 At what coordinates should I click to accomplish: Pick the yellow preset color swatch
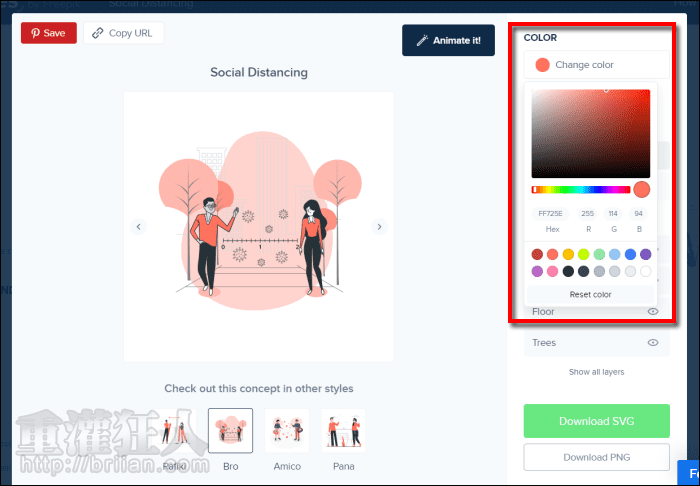tap(568, 255)
